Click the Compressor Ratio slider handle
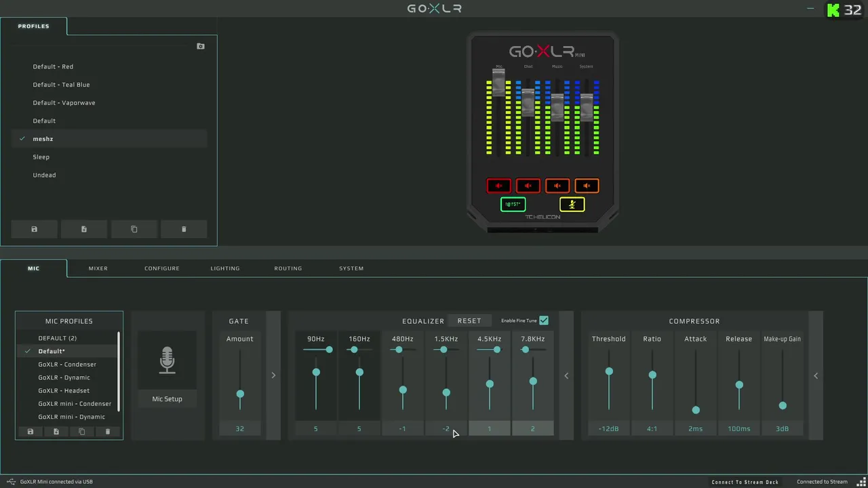 tap(652, 375)
